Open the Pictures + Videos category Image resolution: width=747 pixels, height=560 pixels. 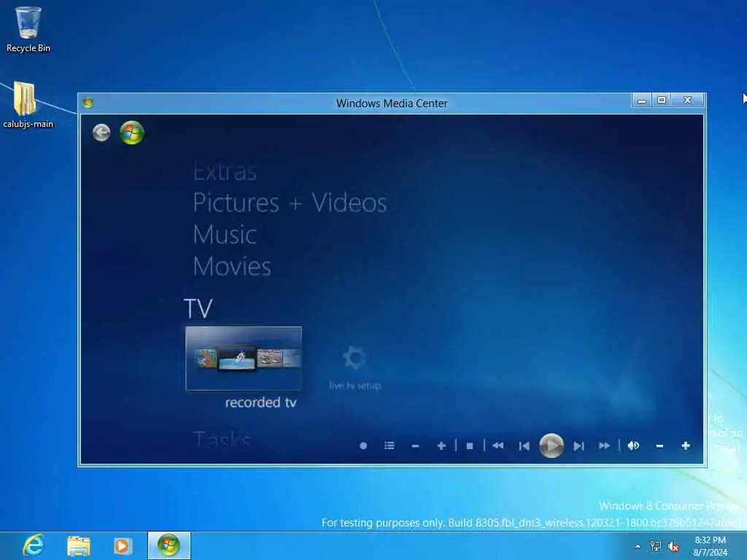(290, 203)
